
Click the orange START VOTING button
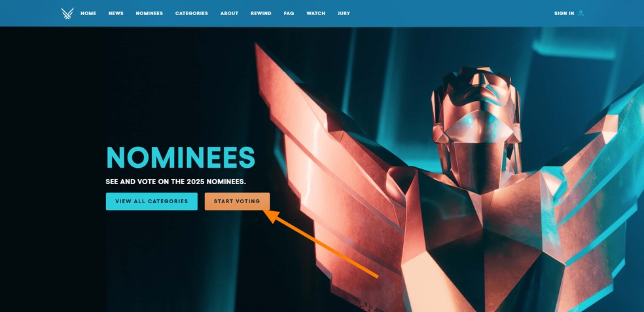pyautogui.click(x=238, y=201)
